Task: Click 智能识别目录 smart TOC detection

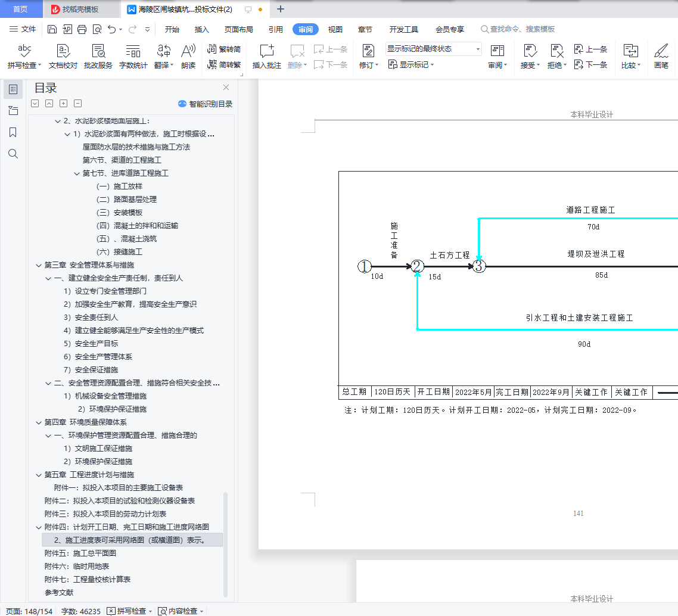Action: [x=205, y=104]
